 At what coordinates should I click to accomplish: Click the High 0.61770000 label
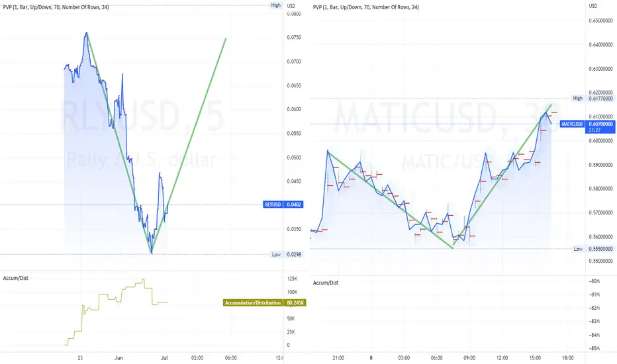(593, 99)
